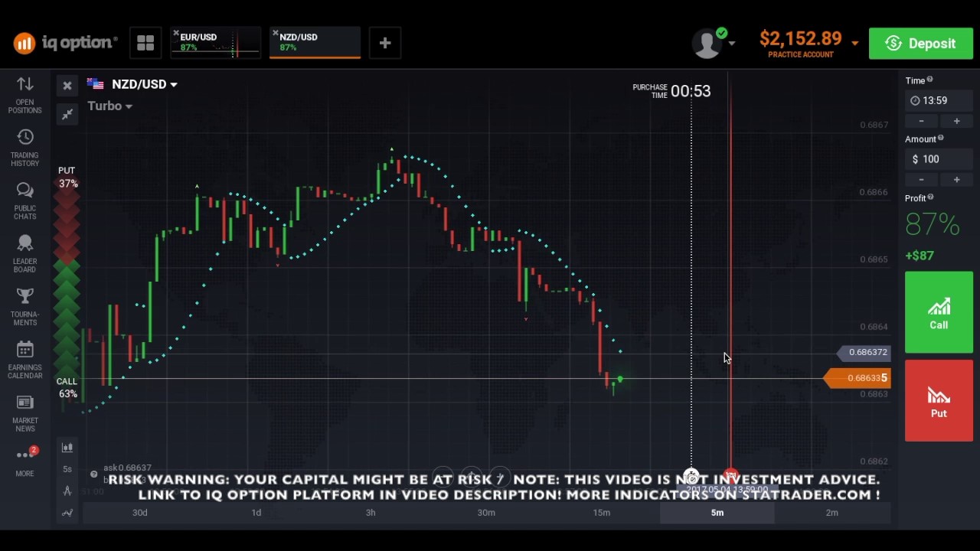Screen dimensions: 980x551
Task: Open the Turbo option type dropdown
Action: 109,106
